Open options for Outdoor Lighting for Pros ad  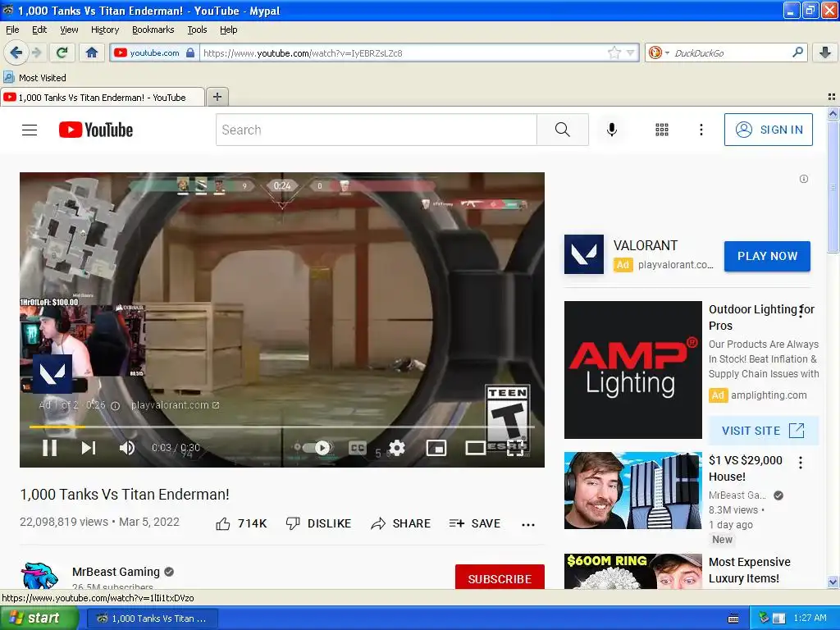click(x=801, y=311)
